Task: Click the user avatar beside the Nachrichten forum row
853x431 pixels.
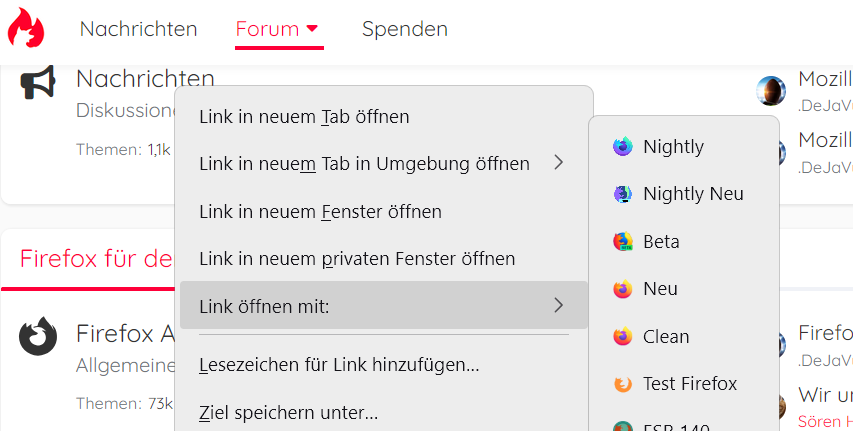Action: [x=771, y=91]
